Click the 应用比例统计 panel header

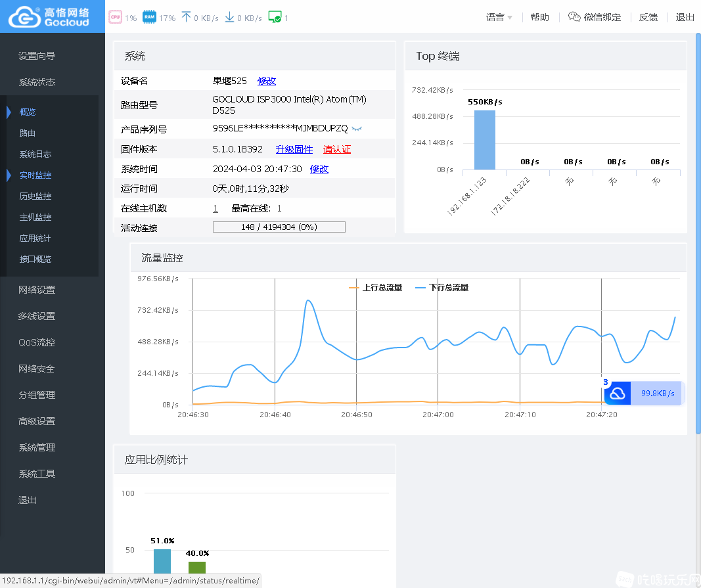tap(255, 460)
